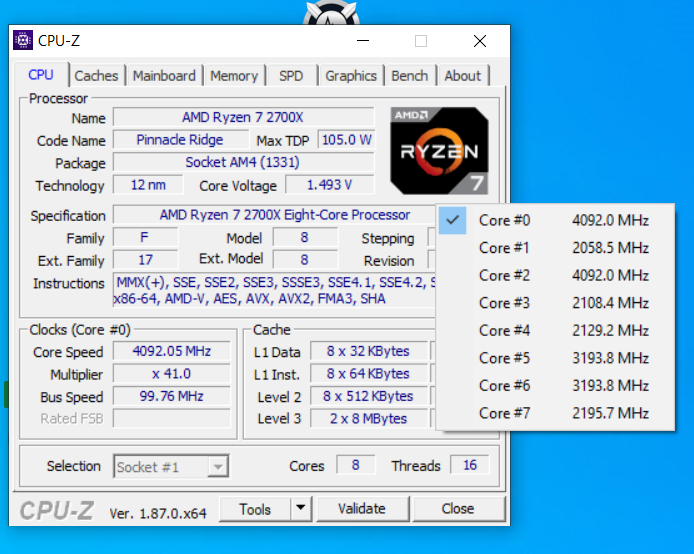Click the AMD Ryzen 7 2700X name field
This screenshot has width=694, height=554.
click(243, 117)
